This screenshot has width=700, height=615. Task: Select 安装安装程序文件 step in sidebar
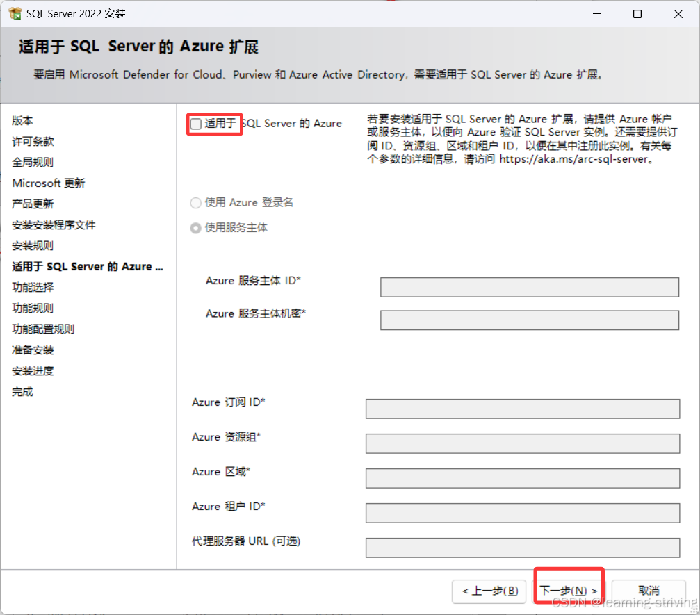tap(54, 225)
